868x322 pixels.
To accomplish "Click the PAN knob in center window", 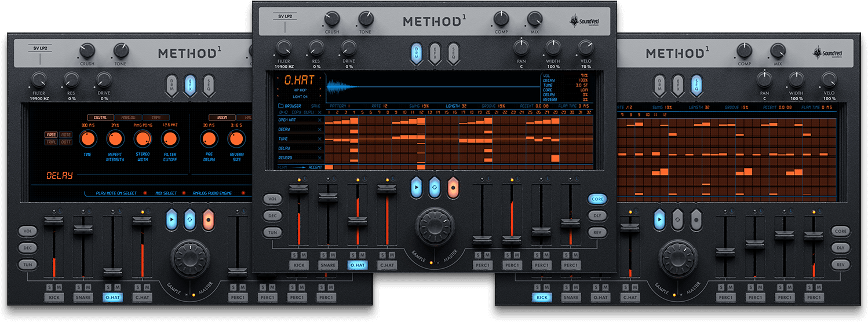I will click(x=521, y=48).
